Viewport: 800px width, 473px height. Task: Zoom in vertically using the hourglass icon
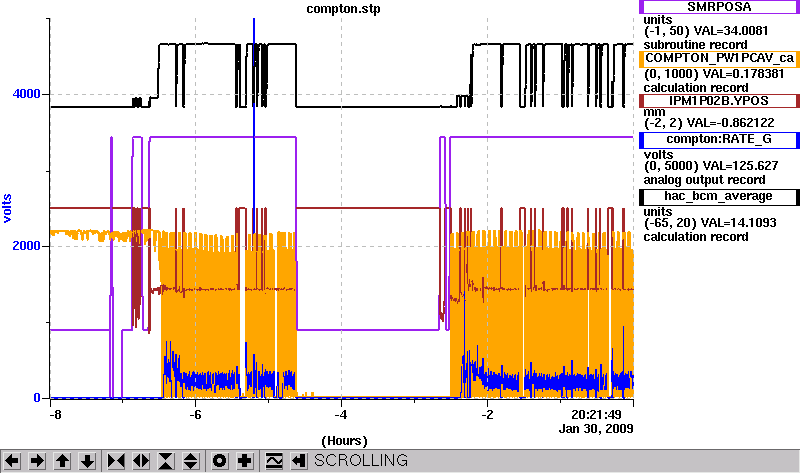pos(166,461)
